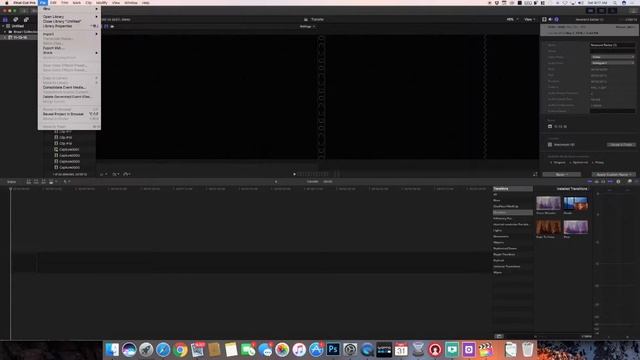Open the Window menu
The width and height of the screenshot is (640, 360).
[131, 2]
